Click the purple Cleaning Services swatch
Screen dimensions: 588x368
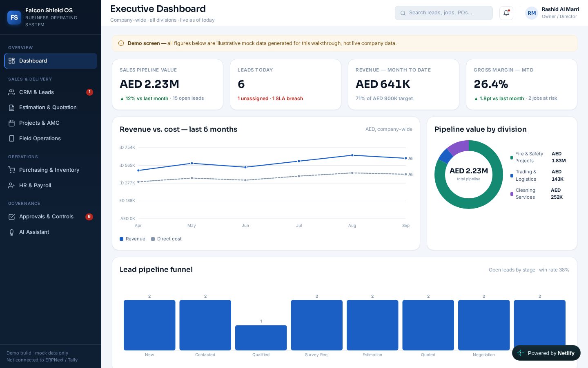click(512, 194)
